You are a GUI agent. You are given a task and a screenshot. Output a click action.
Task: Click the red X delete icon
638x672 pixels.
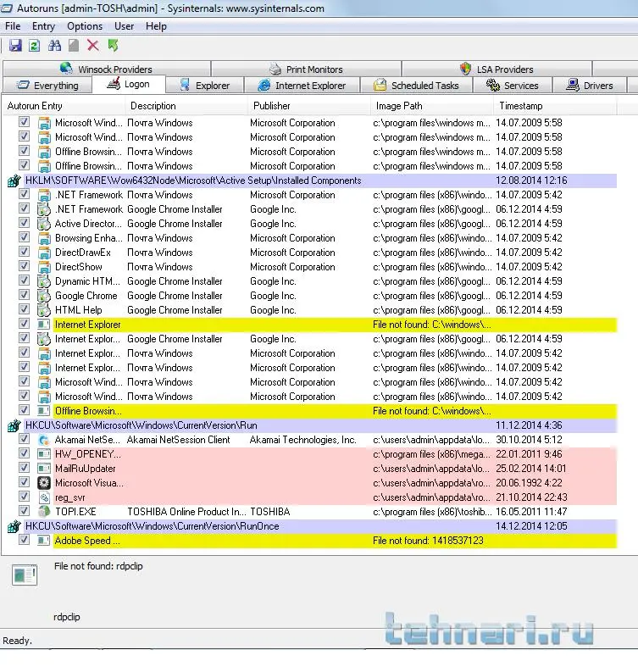coord(93,45)
